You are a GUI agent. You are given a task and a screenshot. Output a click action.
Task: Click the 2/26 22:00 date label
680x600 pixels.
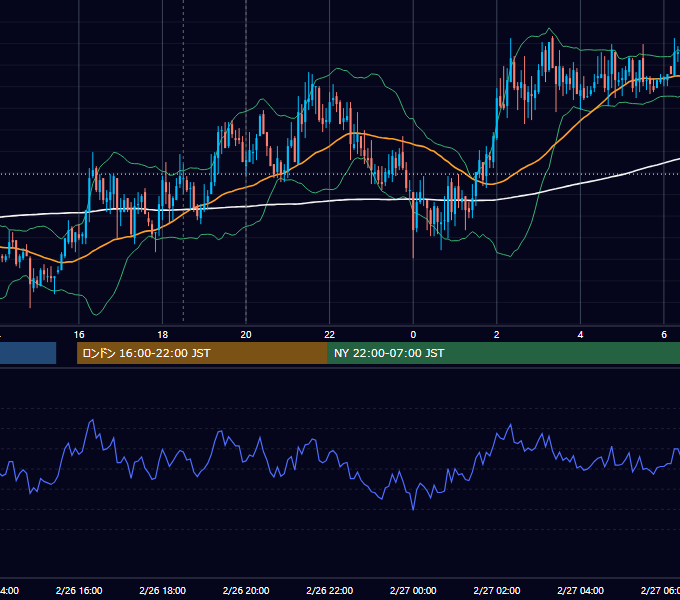[x=330, y=590]
